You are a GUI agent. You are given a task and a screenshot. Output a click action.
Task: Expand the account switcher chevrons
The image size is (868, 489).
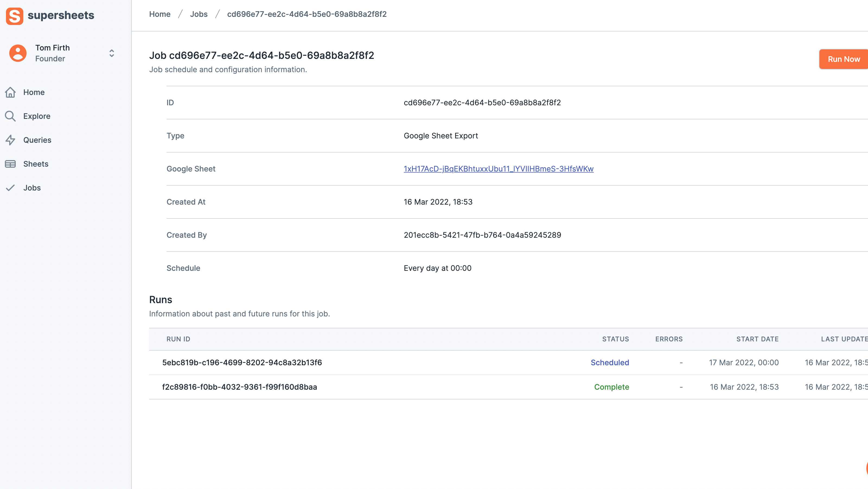pyautogui.click(x=111, y=53)
